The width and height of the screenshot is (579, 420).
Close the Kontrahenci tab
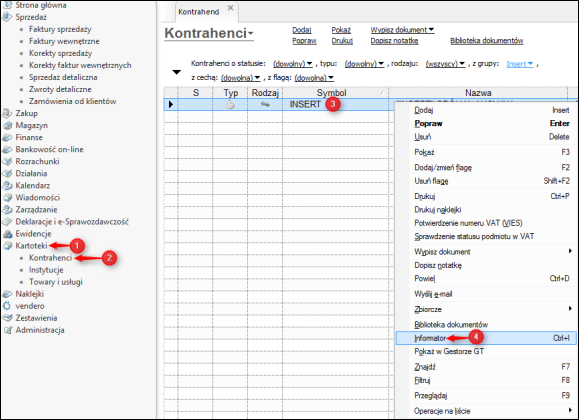230,8
